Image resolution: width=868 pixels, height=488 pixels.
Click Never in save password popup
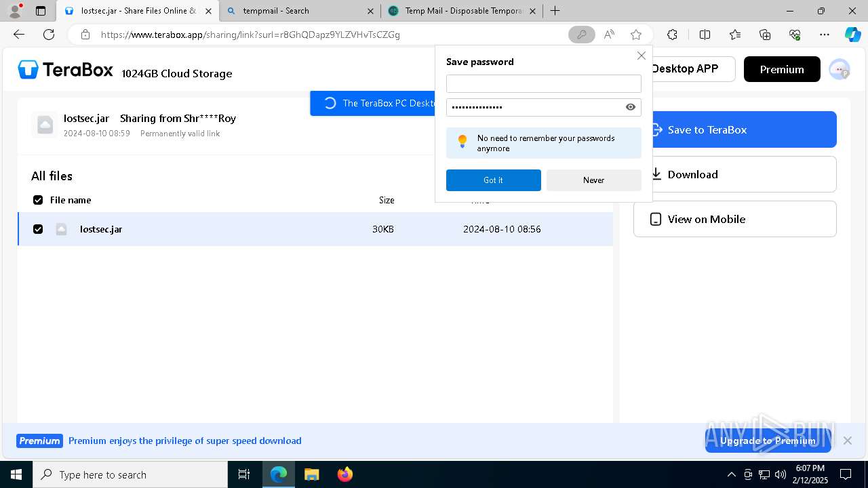click(594, 180)
